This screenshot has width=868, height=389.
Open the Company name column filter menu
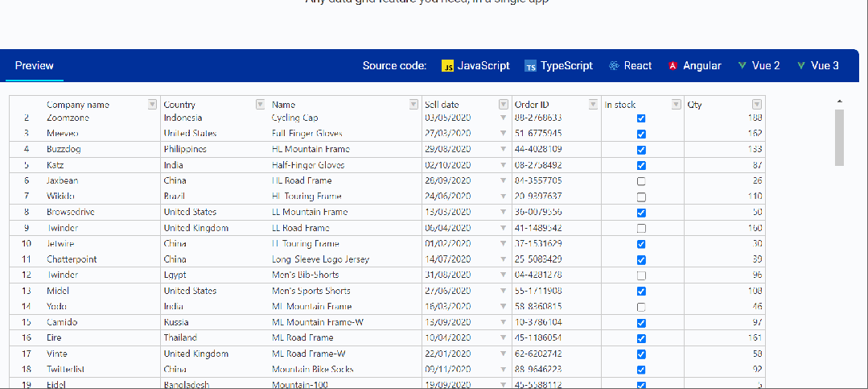pos(152,105)
